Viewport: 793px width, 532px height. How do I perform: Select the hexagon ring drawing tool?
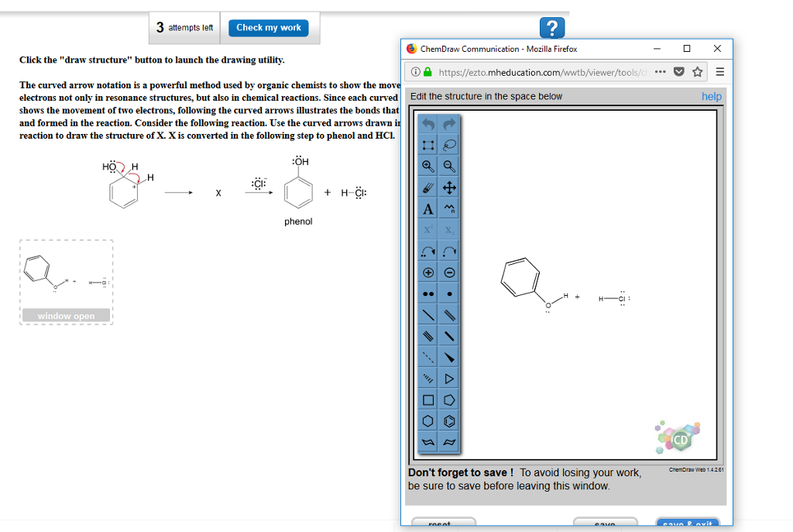427,420
